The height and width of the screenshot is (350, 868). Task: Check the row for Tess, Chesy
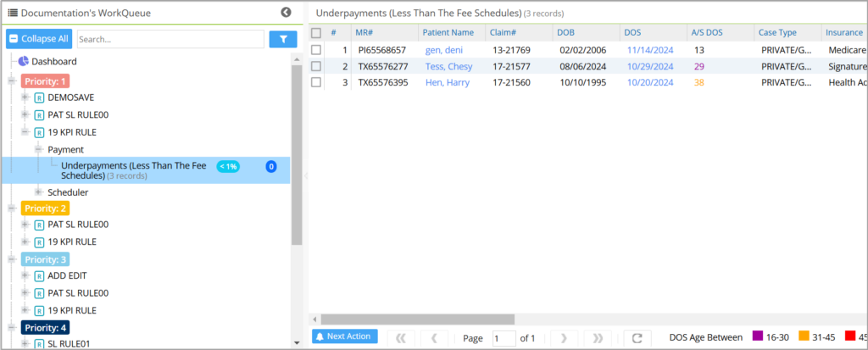pyautogui.click(x=316, y=66)
